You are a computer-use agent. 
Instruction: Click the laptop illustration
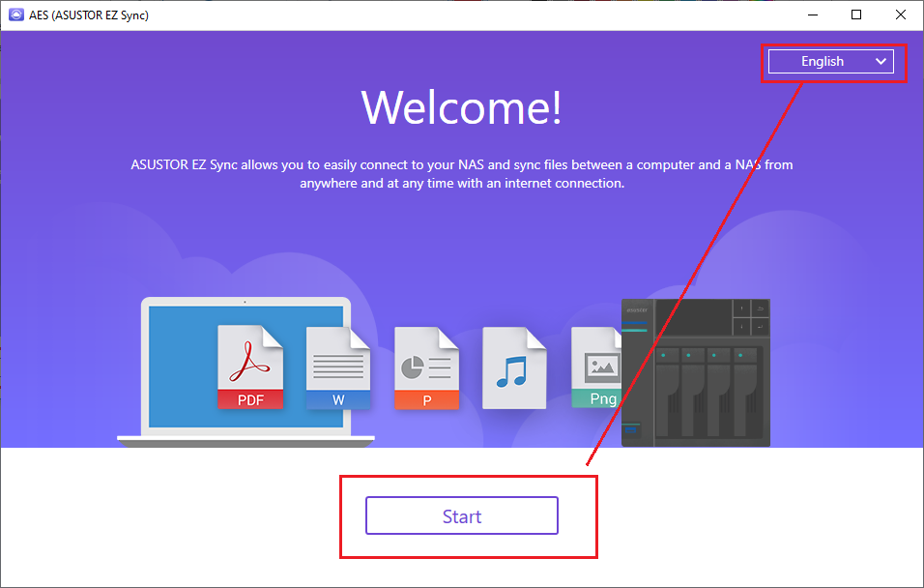[x=245, y=370]
